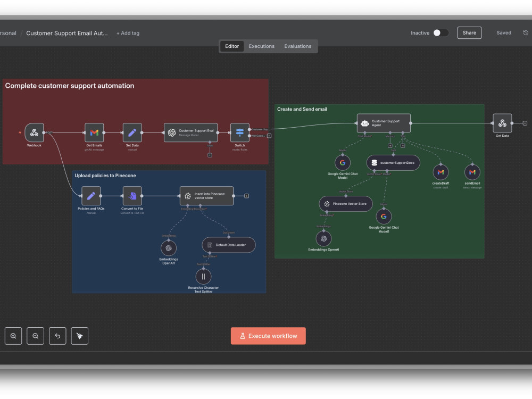Image resolution: width=532 pixels, height=399 pixels.
Task: Open the sendEmail Gmail node
Action: (472, 172)
